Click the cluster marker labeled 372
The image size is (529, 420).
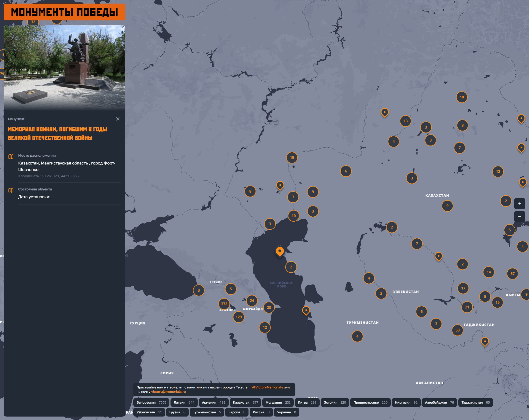click(224, 304)
